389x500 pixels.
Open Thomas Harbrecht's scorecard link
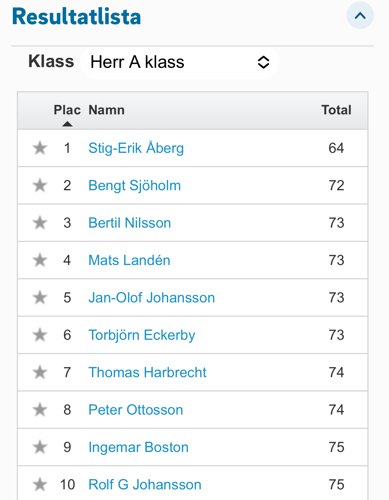tap(147, 372)
